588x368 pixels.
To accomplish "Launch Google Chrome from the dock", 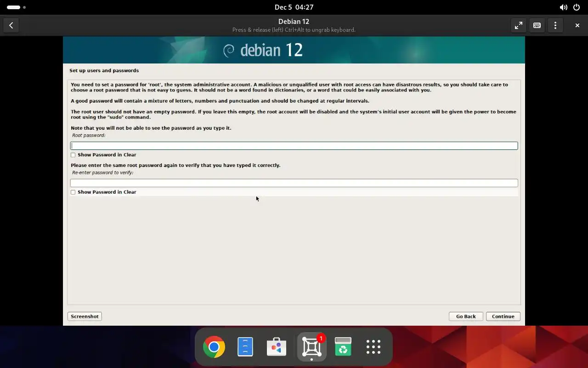I will click(214, 347).
